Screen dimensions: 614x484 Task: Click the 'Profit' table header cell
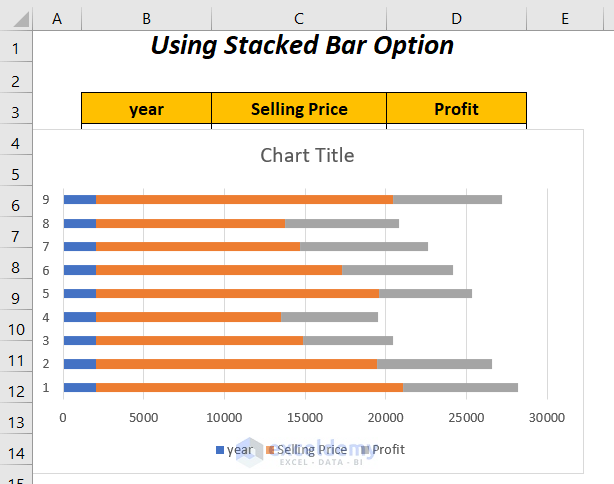pos(456,109)
